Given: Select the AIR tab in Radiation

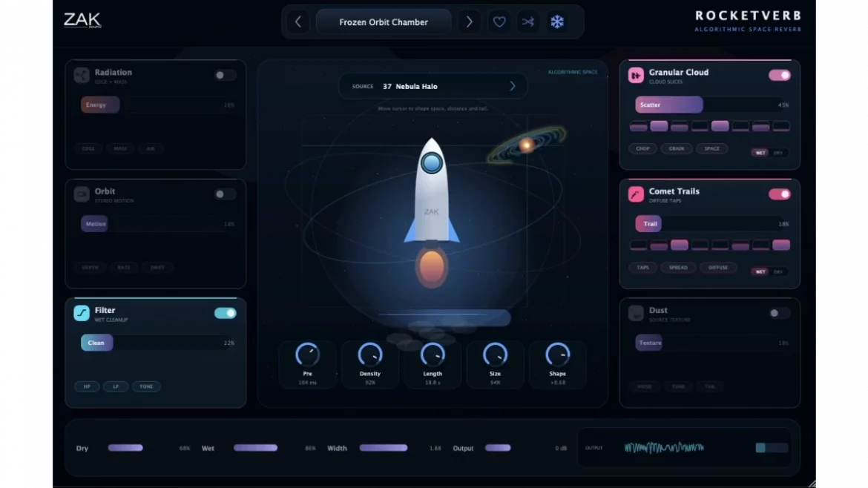Looking at the screenshot, I should [151, 149].
